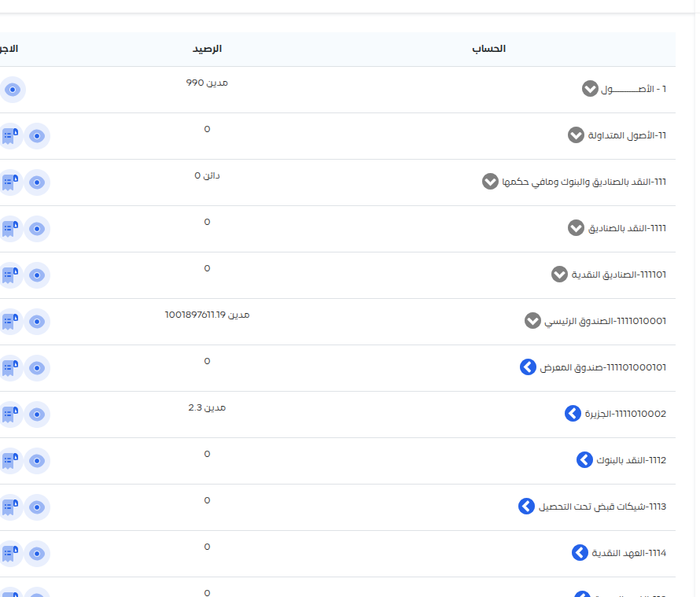The height and width of the screenshot is (597, 700).
Task: Collapse the 1111010001-الصندوق الرئيسي node
Action: 532,321
